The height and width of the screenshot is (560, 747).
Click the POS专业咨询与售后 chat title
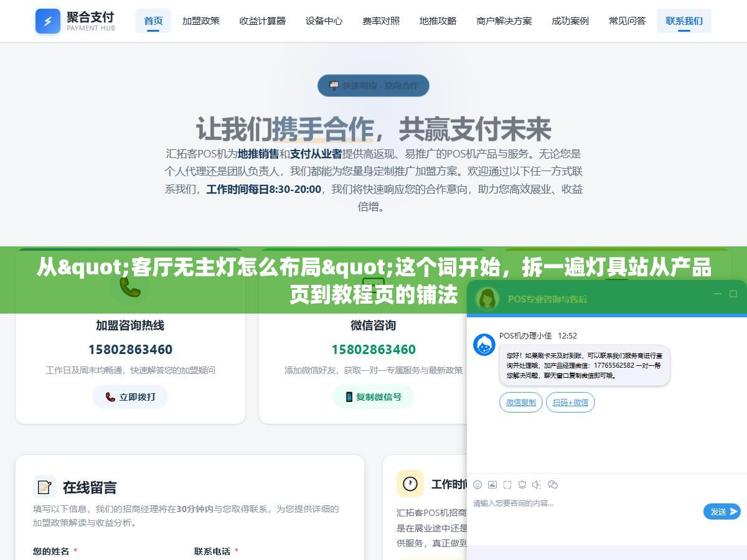point(547,299)
